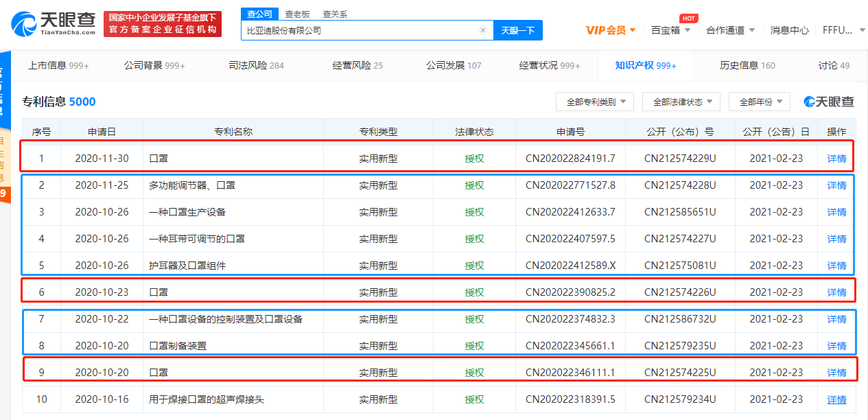The width and height of the screenshot is (868, 420).
Task: Click the 天眼查 logo beside filters
Action: 830,102
